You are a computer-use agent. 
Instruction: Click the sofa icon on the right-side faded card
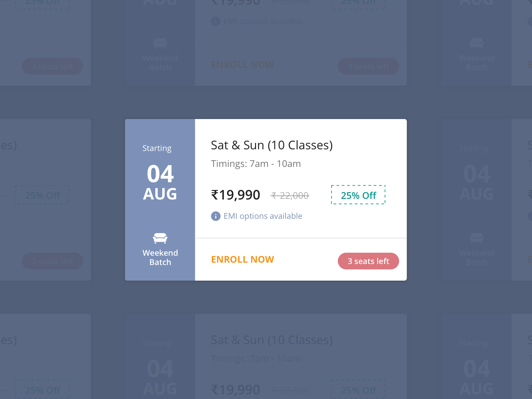pyautogui.click(x=477, y=238)
